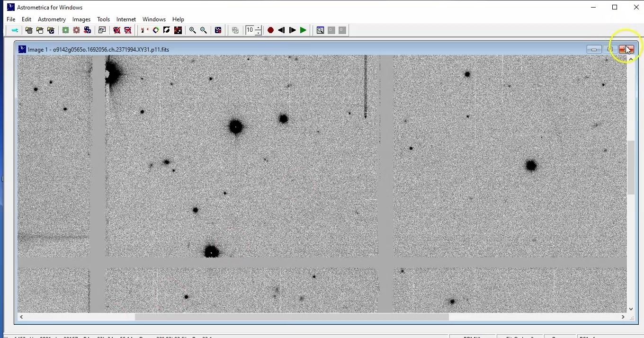Screen dimensions: 644x338
Task: Close the Image 1 child window
Action: click(x=626, y=49)
